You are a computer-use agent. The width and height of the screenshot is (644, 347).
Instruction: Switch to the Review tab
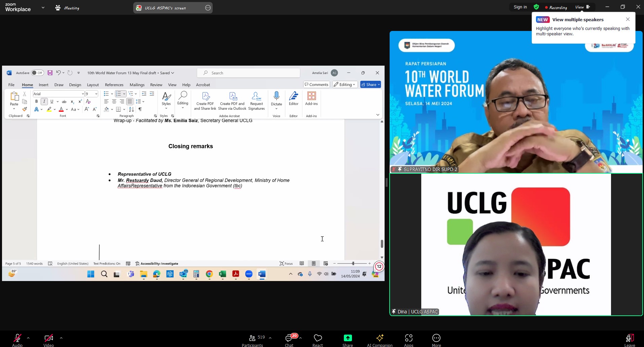[x=156, y=85]
